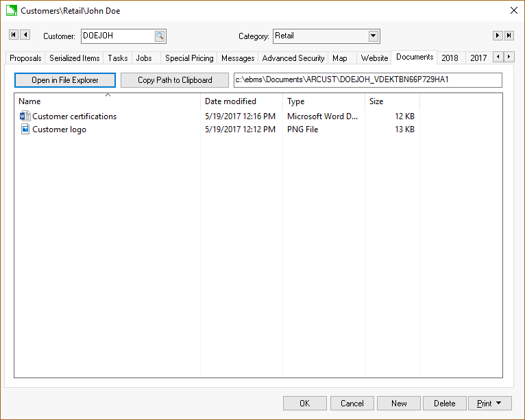
Task: Select Word icon for Customer certifications
Action: point(25,116)
